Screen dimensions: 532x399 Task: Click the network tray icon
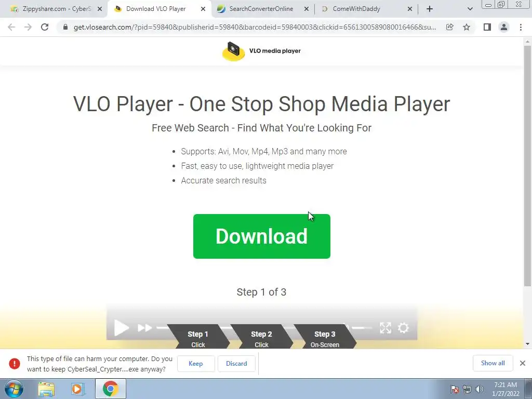(x=467, y=389)
